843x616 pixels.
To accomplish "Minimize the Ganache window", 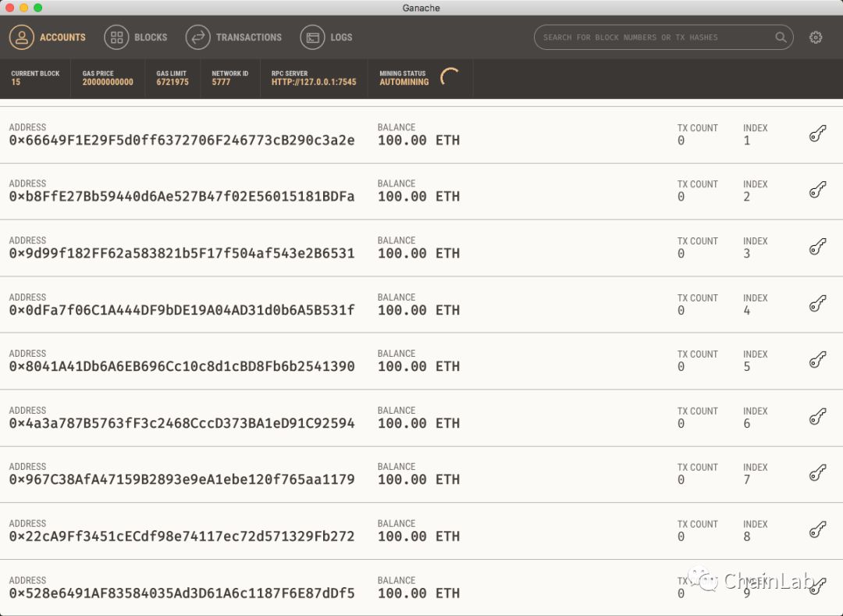I will tap(23, 8).
